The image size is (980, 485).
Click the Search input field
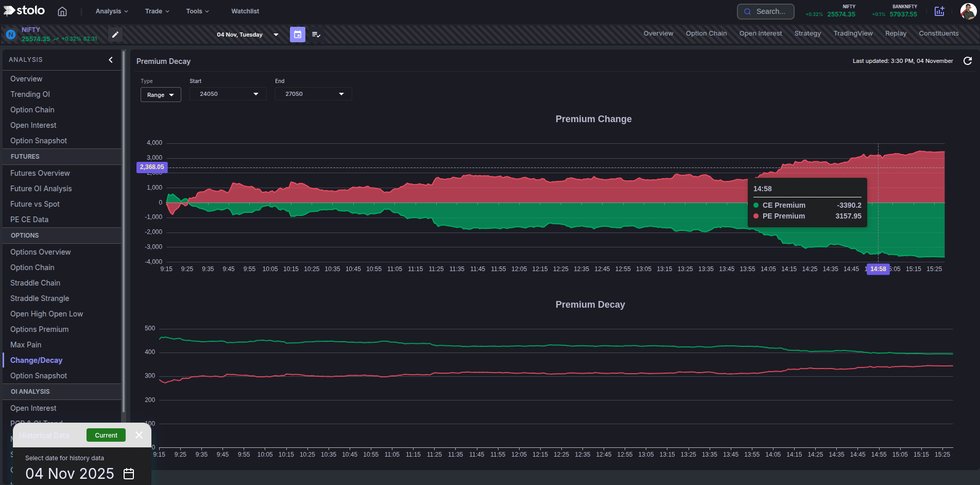click(765, 11)
